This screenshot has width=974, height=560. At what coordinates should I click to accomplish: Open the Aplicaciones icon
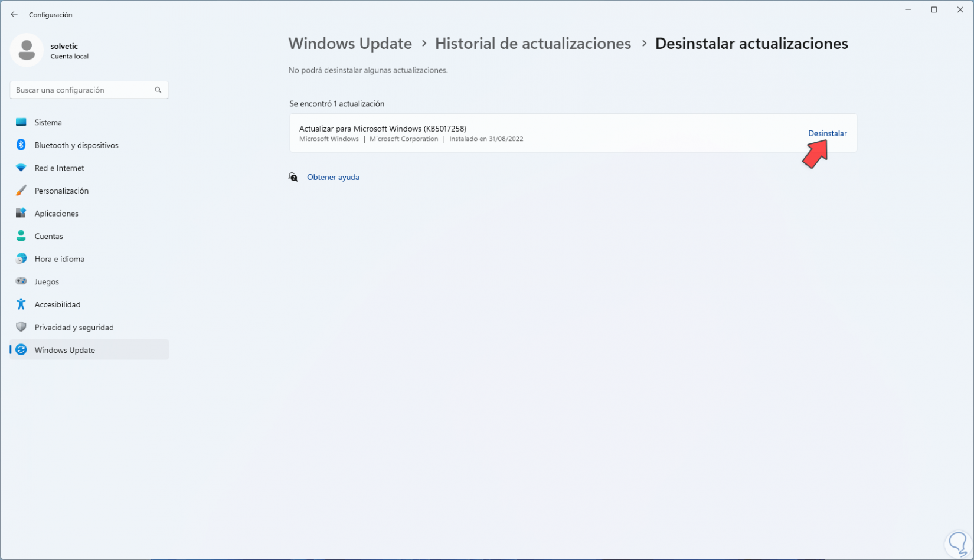coord(21,213)
